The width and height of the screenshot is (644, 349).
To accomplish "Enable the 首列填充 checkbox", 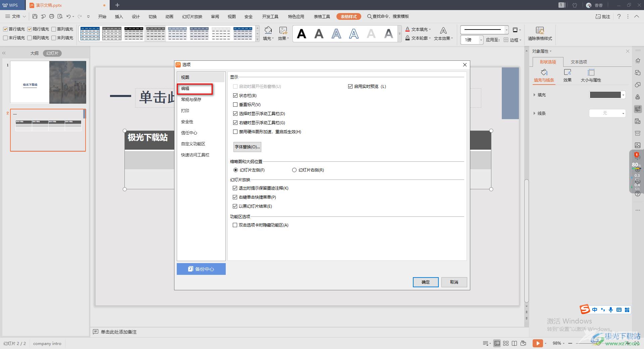I will tap(54, 29).
